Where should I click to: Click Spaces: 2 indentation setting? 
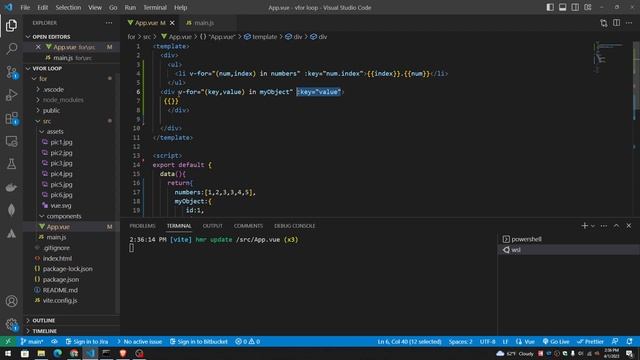pos(460,342)
